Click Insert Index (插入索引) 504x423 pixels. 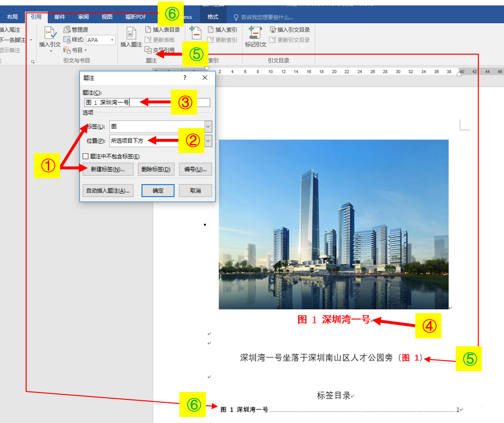pos(222,30)
